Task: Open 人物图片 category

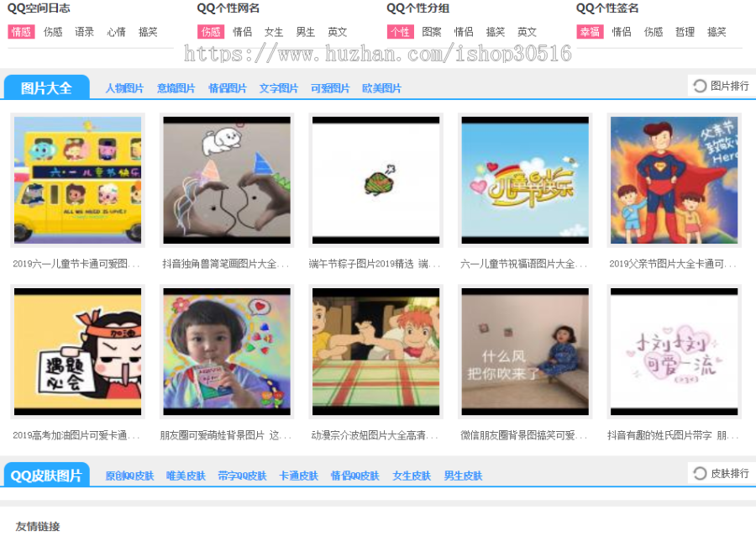Action: pyautogui.click(x=124, y=89)
